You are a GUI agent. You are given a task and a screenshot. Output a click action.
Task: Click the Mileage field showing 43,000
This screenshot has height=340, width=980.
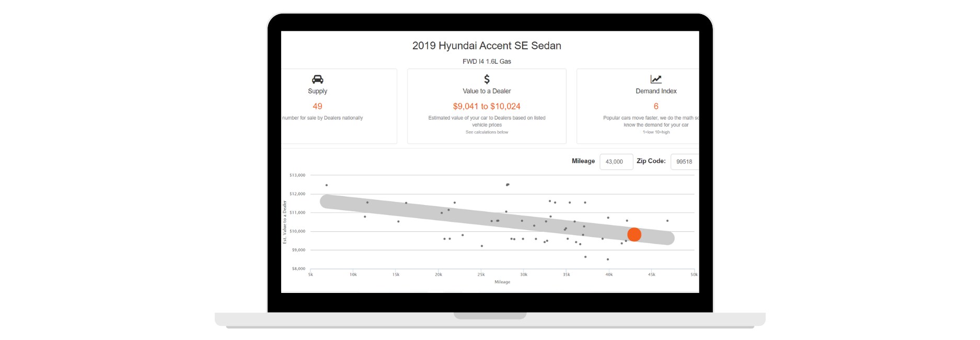point(616,162)
